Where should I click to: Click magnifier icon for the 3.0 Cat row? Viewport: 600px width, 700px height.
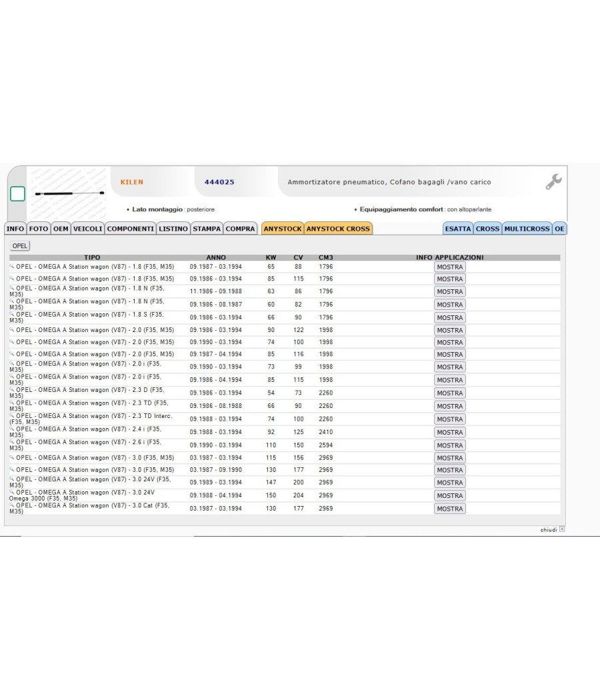pos(12,505)
